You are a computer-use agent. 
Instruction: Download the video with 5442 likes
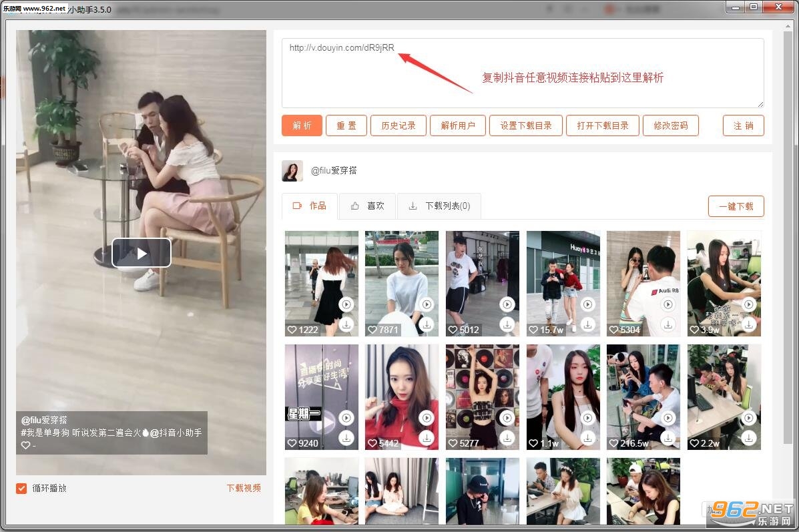427,438
